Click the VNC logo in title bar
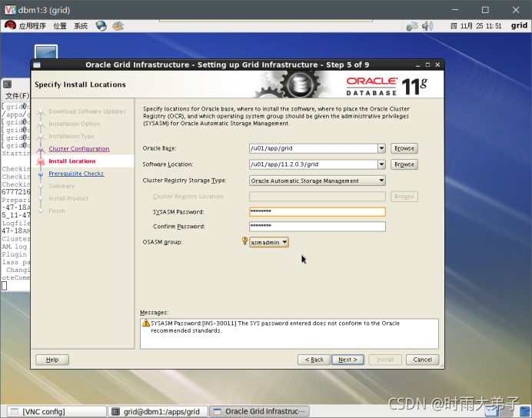 coord(10,10)
